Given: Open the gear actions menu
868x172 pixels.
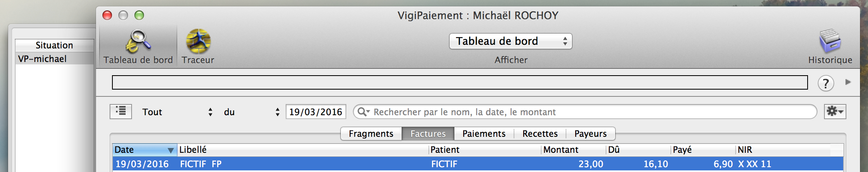Looking at the screenshot, I should [835, 112].
